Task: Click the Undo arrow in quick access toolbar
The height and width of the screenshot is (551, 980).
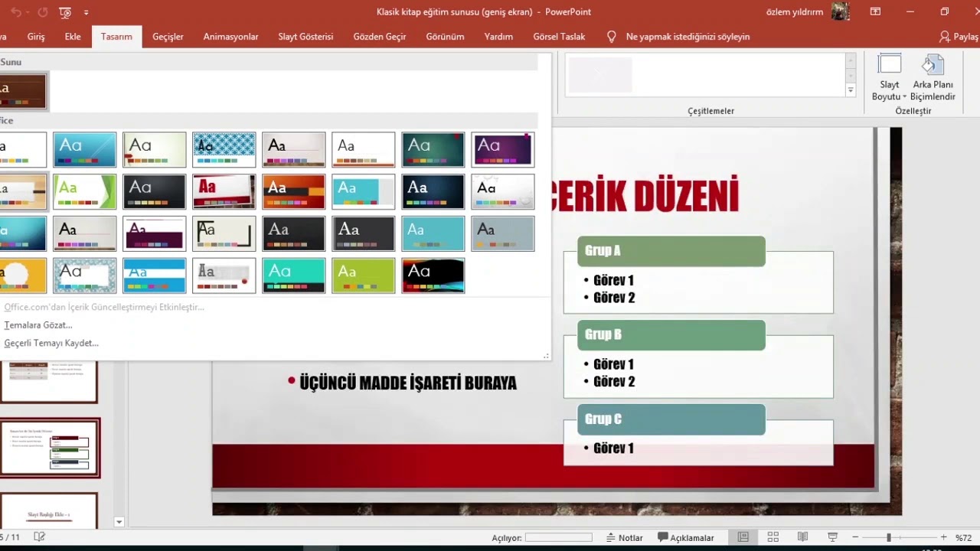Action: coord(15,12)
